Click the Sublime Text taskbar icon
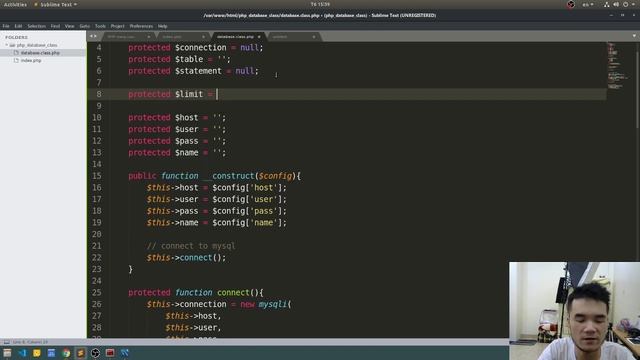Image resolution: width=640 pixels, height=360 pixels. (81, 353)
